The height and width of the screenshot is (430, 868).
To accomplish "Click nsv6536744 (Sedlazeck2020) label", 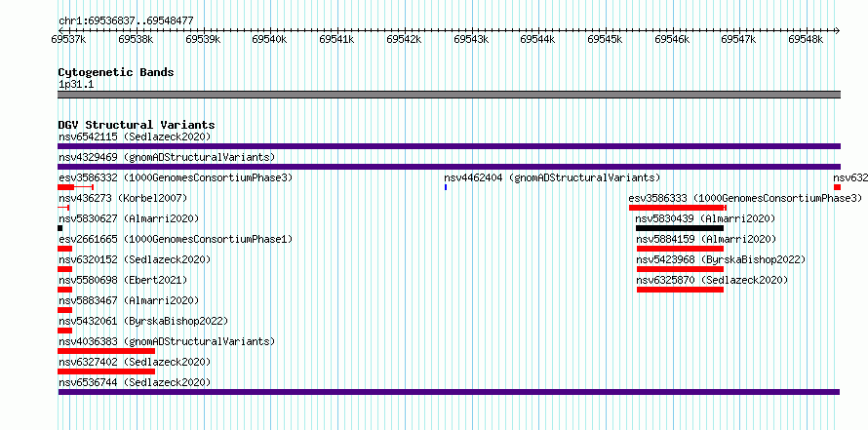I will [135, 382].
